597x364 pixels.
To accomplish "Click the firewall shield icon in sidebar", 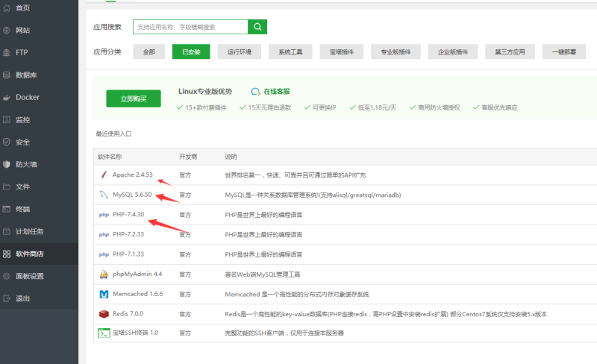I will click(x=7, y=165).
